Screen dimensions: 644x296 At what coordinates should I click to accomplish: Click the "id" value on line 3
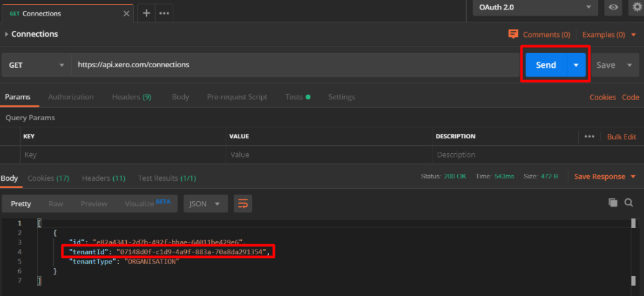[x=168, y=242]
